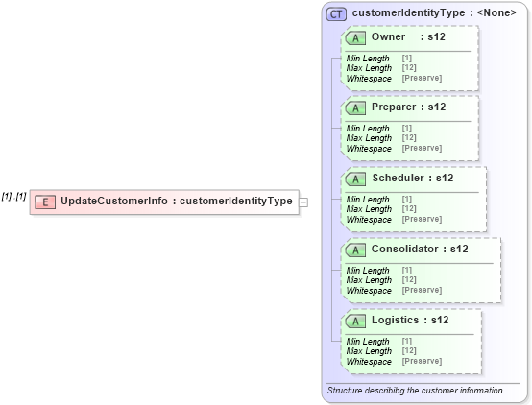Select the customerIdentityType : <None> header

pyautogui.click(x=434, y=12)
